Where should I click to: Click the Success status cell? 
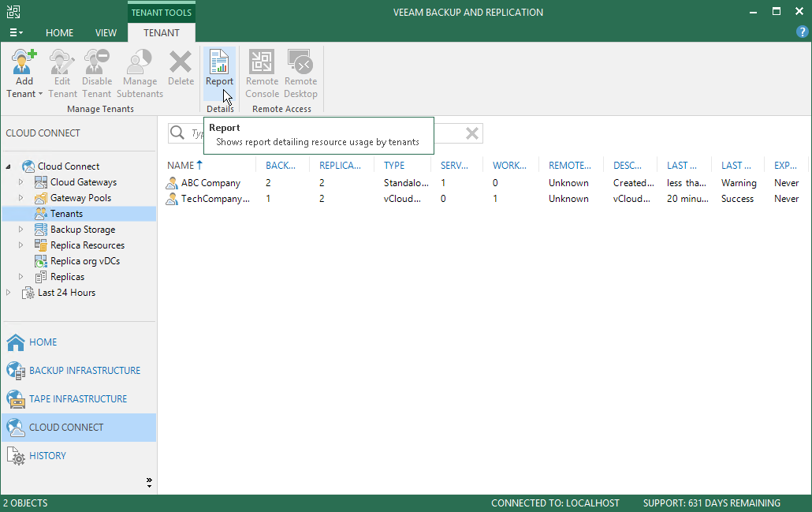[737, 199]
